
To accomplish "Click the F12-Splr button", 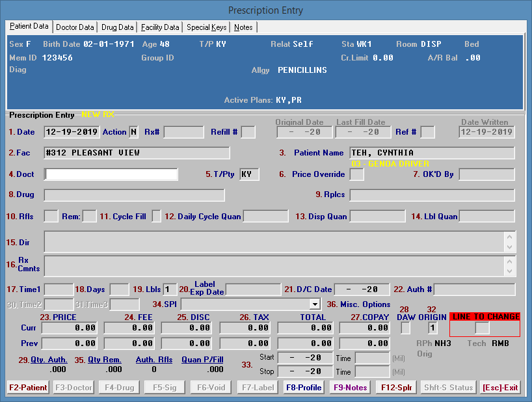I will click(396, 388).
